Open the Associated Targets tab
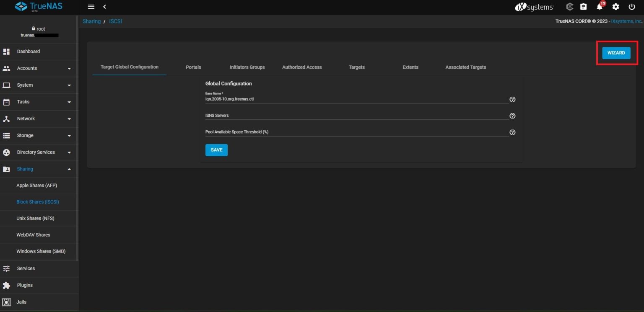This screenshot has width=644, height=312. (x=465, y=67)
